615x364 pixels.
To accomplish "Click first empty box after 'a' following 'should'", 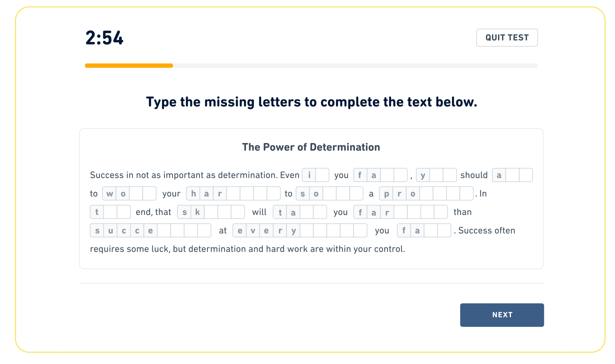I will (512, 175).
